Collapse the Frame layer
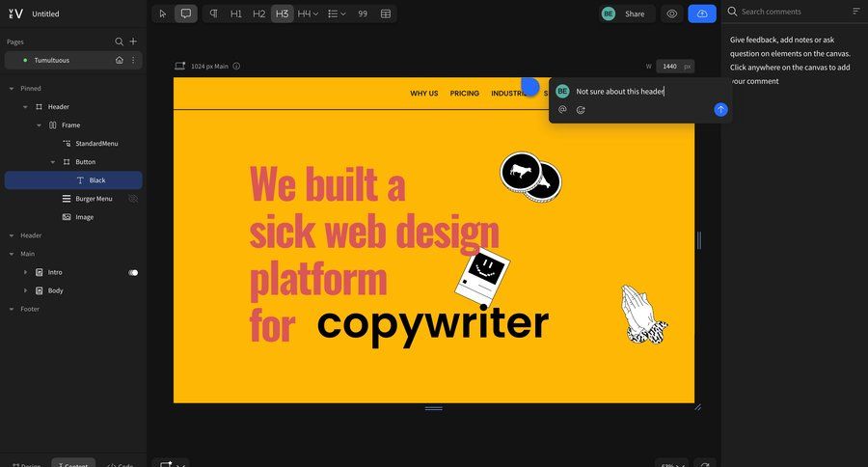The height and width of the screenshot is (467, 868). (x=40, y=125)
